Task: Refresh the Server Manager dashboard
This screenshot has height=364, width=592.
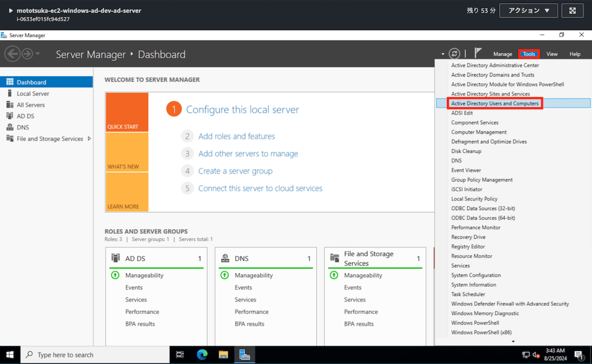Action: [x=454, y=54]
